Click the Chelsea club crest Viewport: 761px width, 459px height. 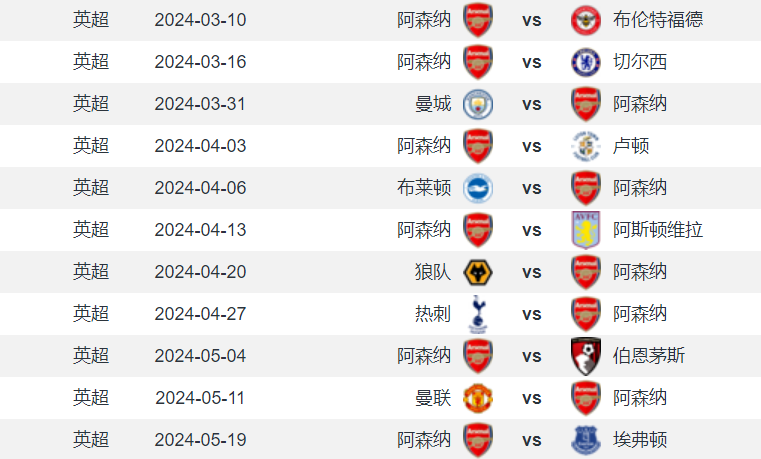click(x=585, y=62)
